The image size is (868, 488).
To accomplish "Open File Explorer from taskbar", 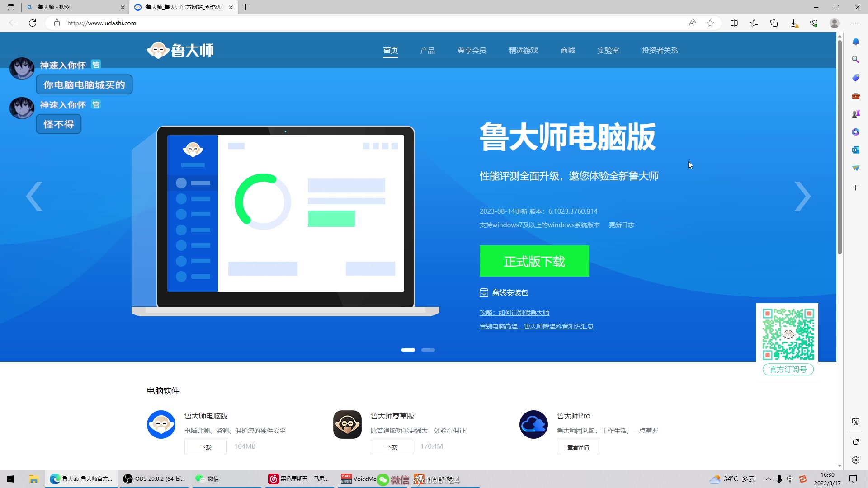I will (33, 479).
